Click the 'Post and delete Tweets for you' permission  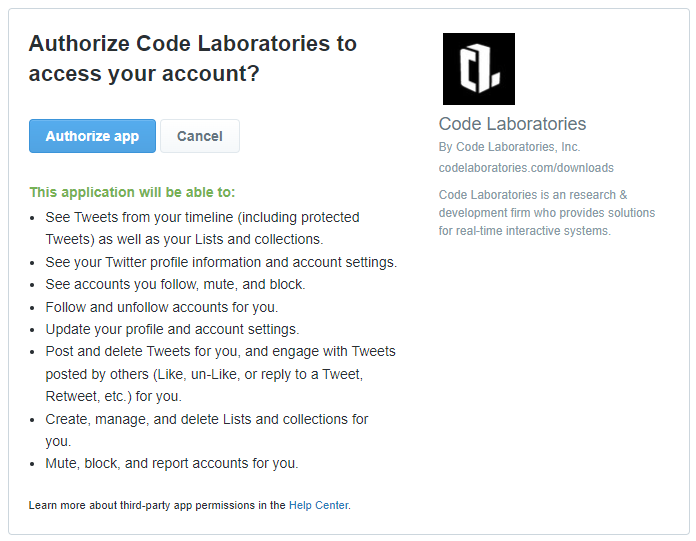point(221,374)
